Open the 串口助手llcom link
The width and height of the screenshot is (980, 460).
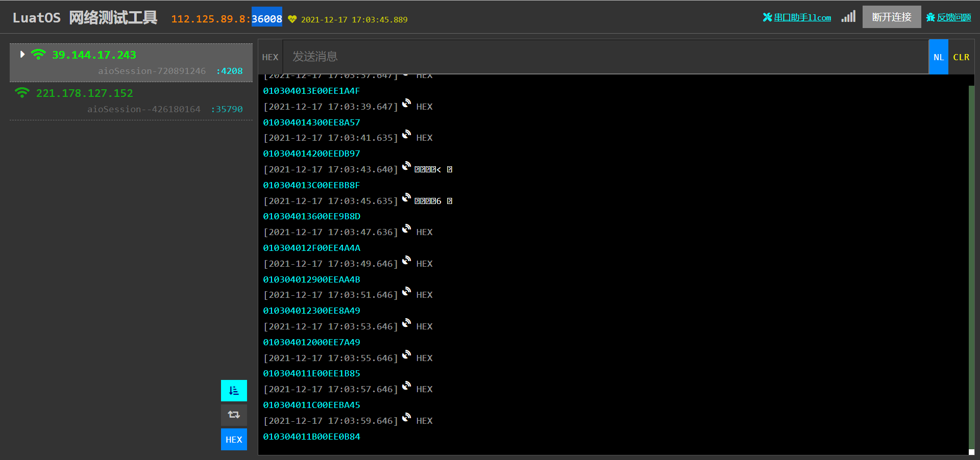797,17
